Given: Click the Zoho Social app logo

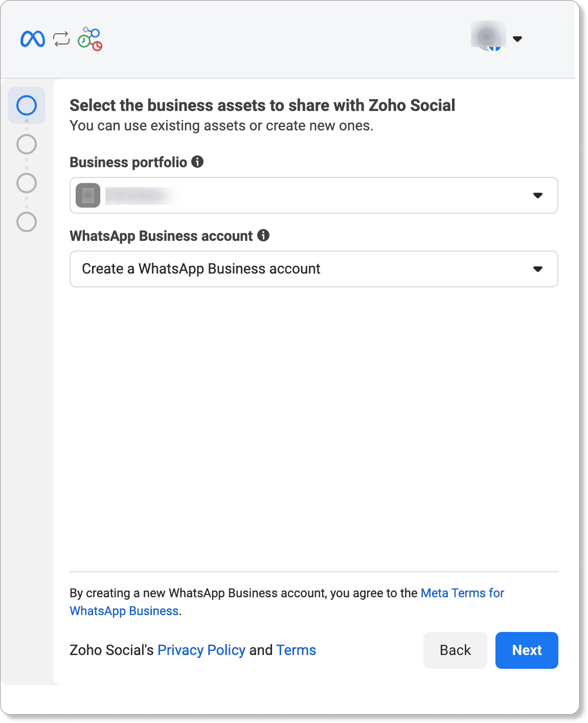Looking at the screenshot, I should tap(90, 39).
